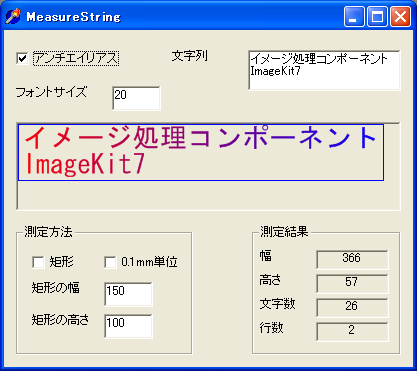Viewport: 417px width, 371px height.
Task: Click the MeasureString app icon in title bar
Action: click(13, 16)
